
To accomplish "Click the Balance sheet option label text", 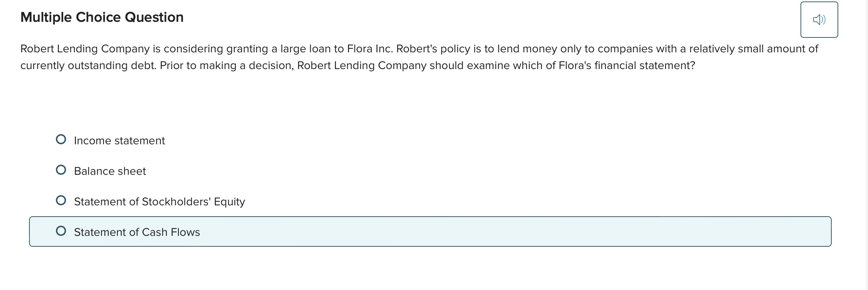I will [110, 171].
